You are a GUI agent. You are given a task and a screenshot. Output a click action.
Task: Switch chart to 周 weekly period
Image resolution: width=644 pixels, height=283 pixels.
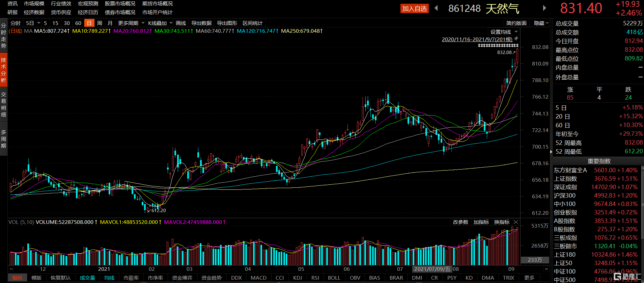(x=100, y=23)
